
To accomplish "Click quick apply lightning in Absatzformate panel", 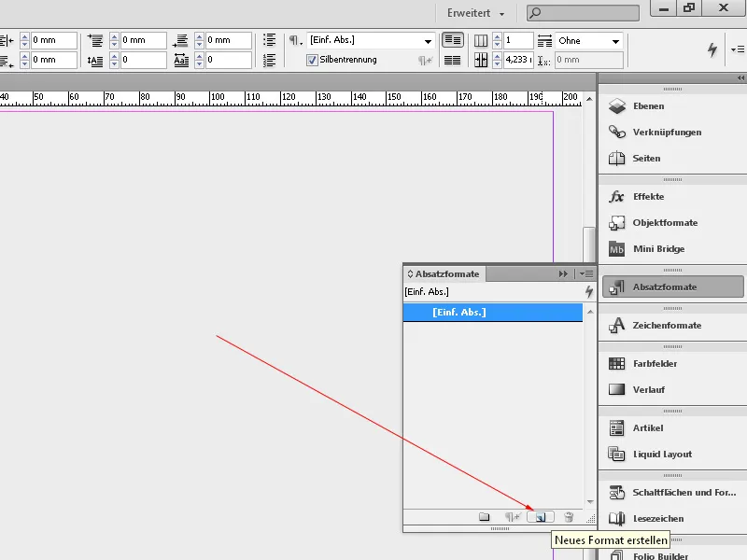I will click(x=589, y=291).
